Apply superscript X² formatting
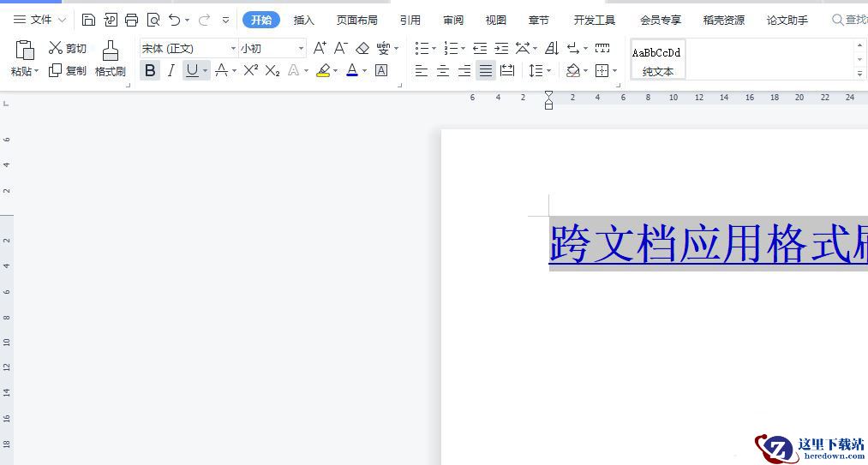868x465 pixels. point(251,70)
